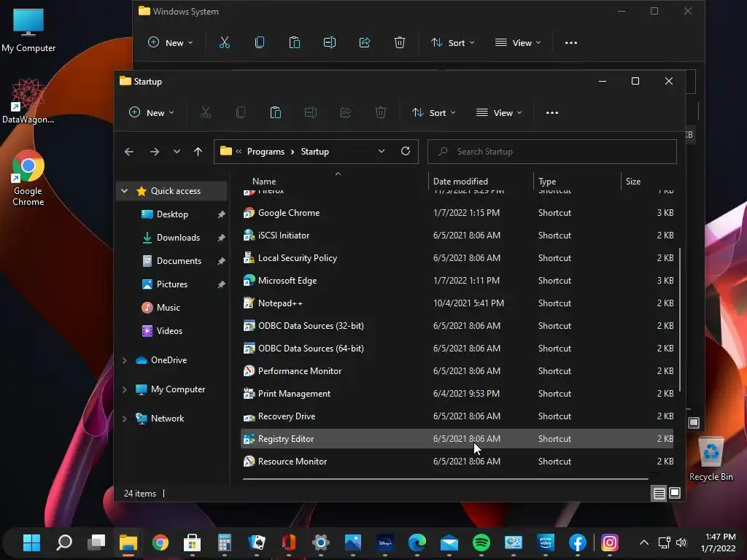The width and height of the screenshot is (747, 560).
Task: Open Microsoft Store from taskbar
Action: tap(193, 542)
